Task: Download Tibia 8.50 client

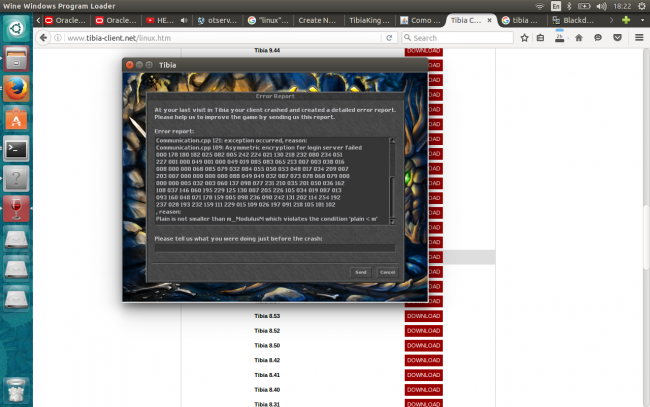Action: coord(423,346)
